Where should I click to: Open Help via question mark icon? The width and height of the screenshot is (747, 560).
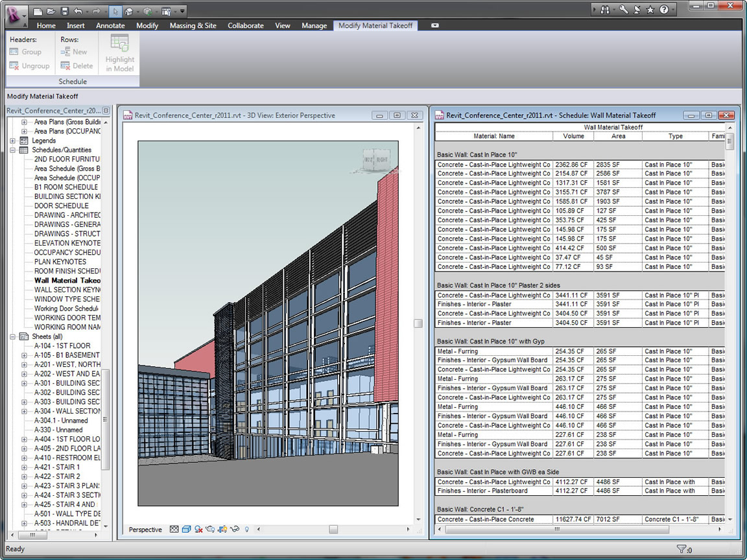[664, 10]
